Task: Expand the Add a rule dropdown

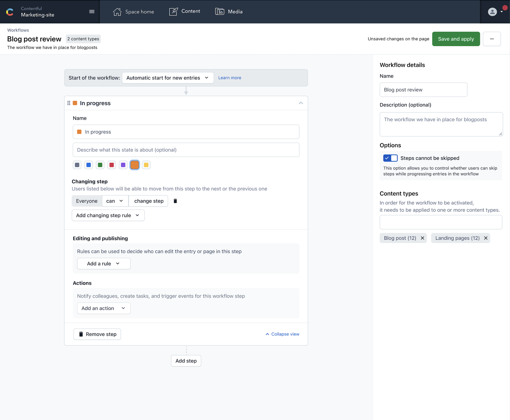Action: point(103,264)
